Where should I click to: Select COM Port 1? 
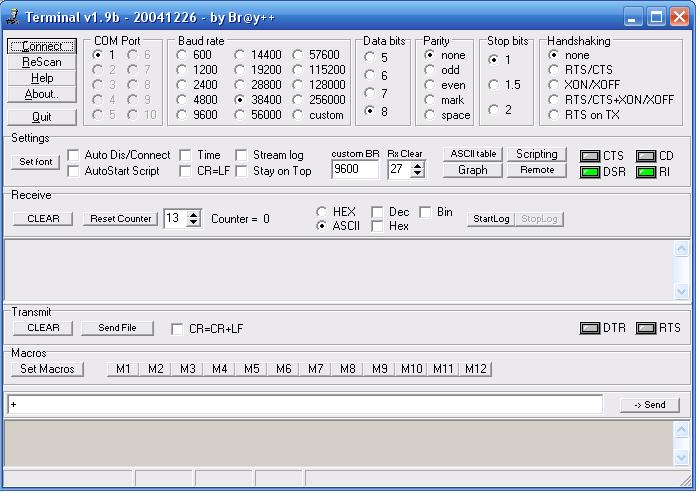coord(97,55)
